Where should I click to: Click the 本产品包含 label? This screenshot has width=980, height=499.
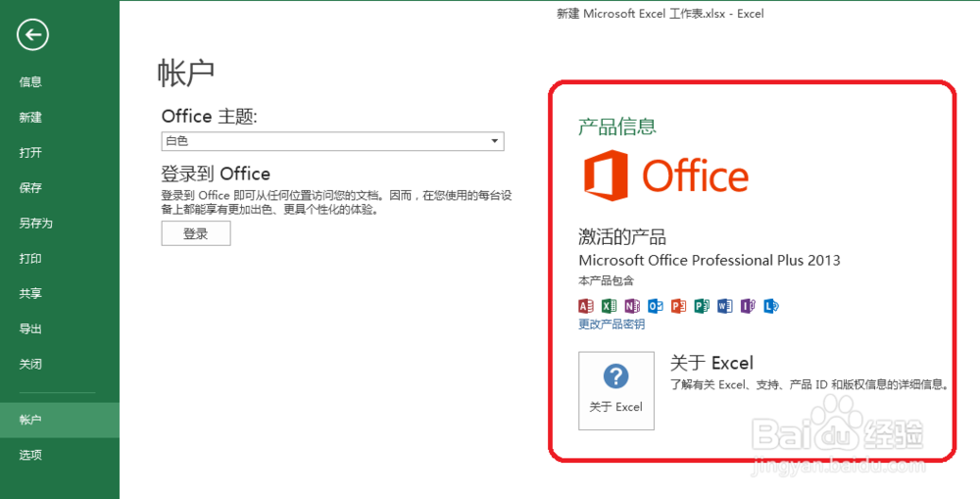point(607,280)
